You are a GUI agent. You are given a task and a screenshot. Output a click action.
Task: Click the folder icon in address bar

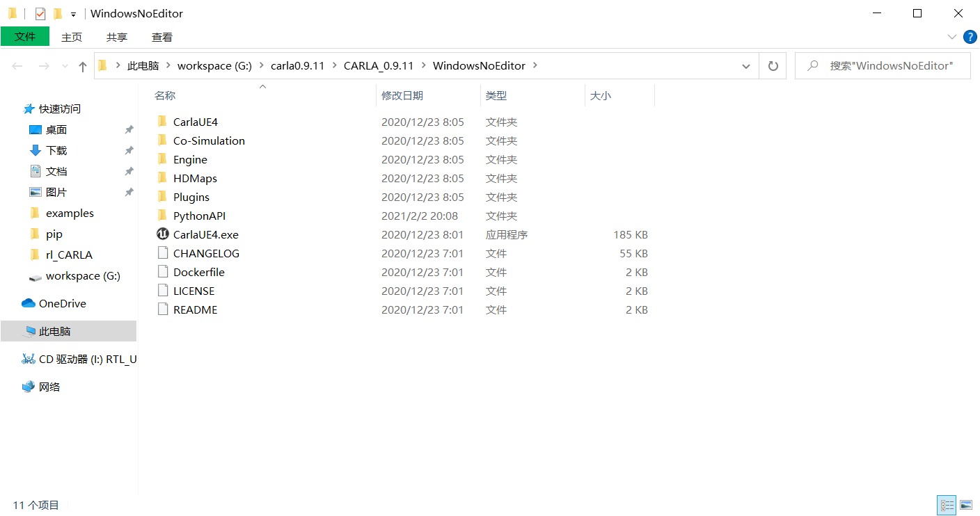(102, 65)
